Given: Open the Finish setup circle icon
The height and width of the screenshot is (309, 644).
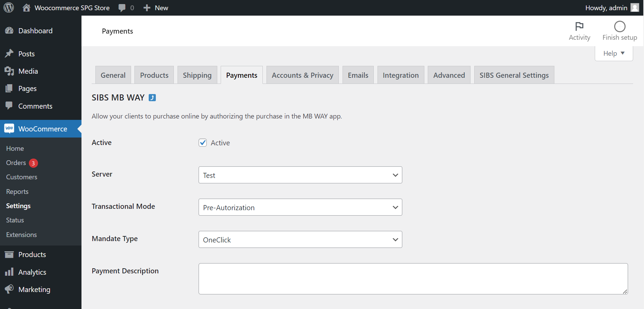Looking at the screenshot, I should tap(620, 26).
